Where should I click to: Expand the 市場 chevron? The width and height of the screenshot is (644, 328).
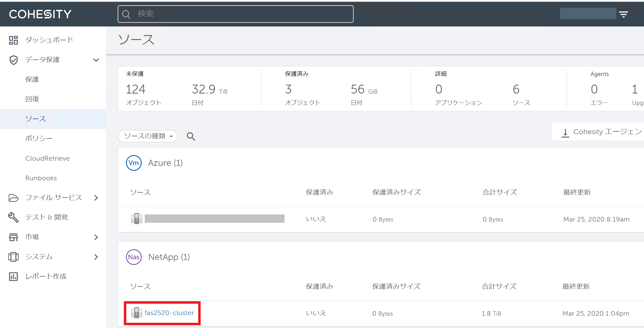(x=96, y=237)
